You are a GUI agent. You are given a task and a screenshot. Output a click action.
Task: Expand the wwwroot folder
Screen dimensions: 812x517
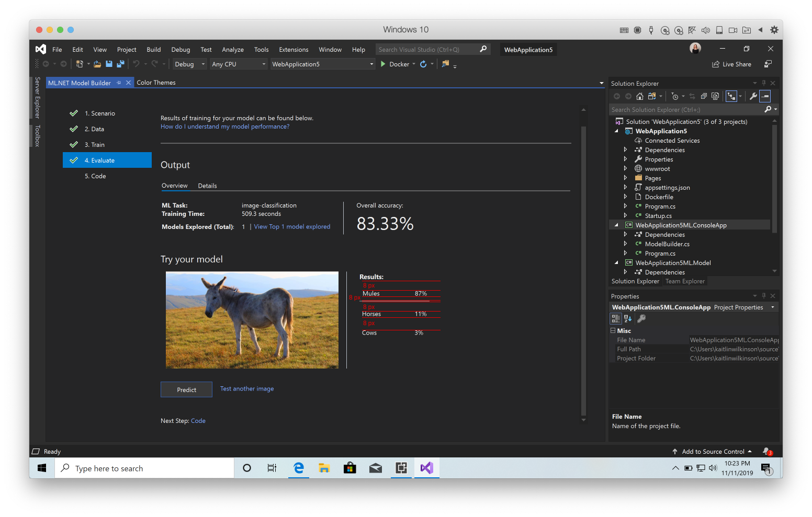(x=626, y=168)
